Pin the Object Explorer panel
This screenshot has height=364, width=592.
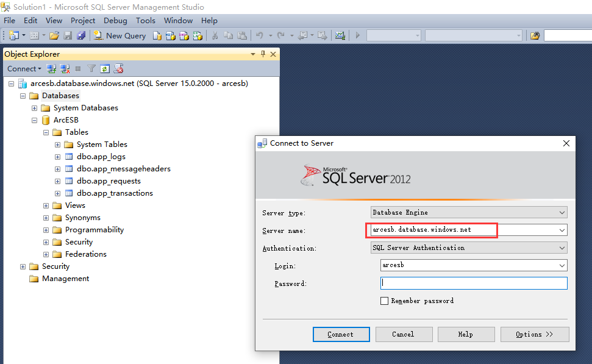click(x=263, y=54)
